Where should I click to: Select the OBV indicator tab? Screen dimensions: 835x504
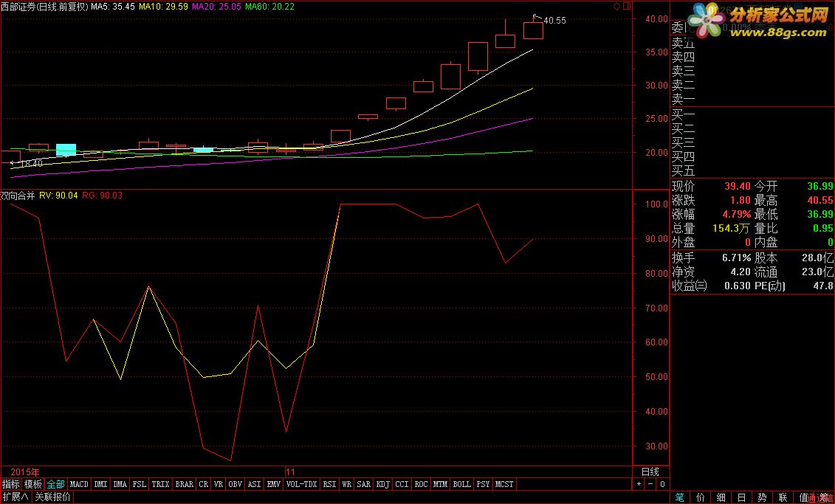[235, 484]
